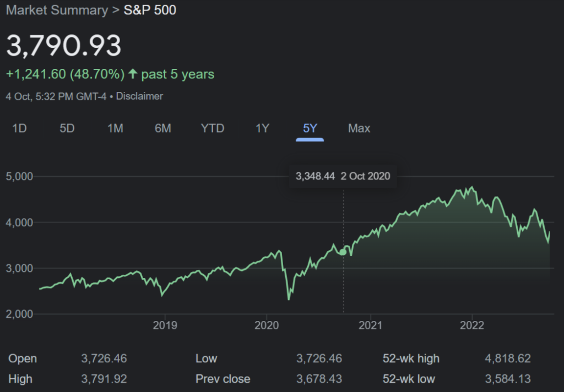Viewport: 564px width, 392px height.
Task: Click the 4 Oct, 5:32 PM timestamp
Action: pyautogui.click(x=56, y=96)
